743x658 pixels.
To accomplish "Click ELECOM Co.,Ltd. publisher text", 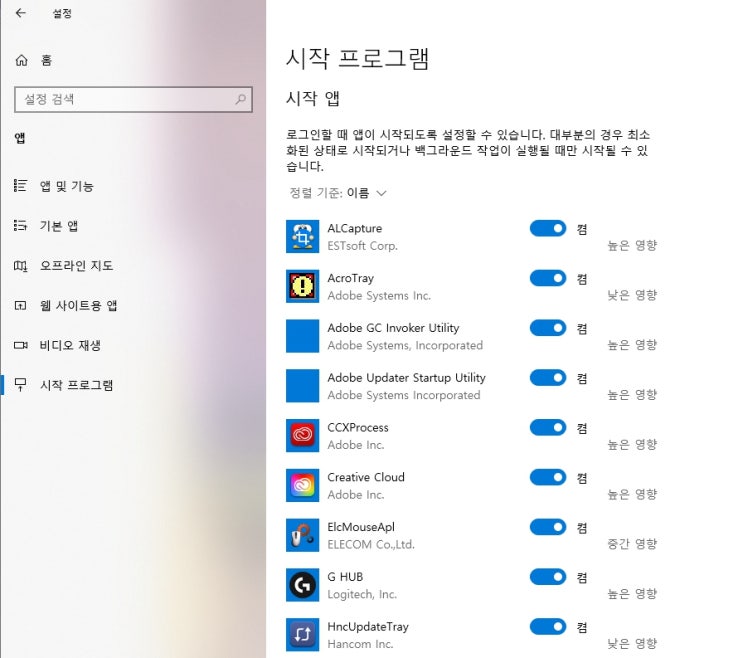I will [371, 544].
